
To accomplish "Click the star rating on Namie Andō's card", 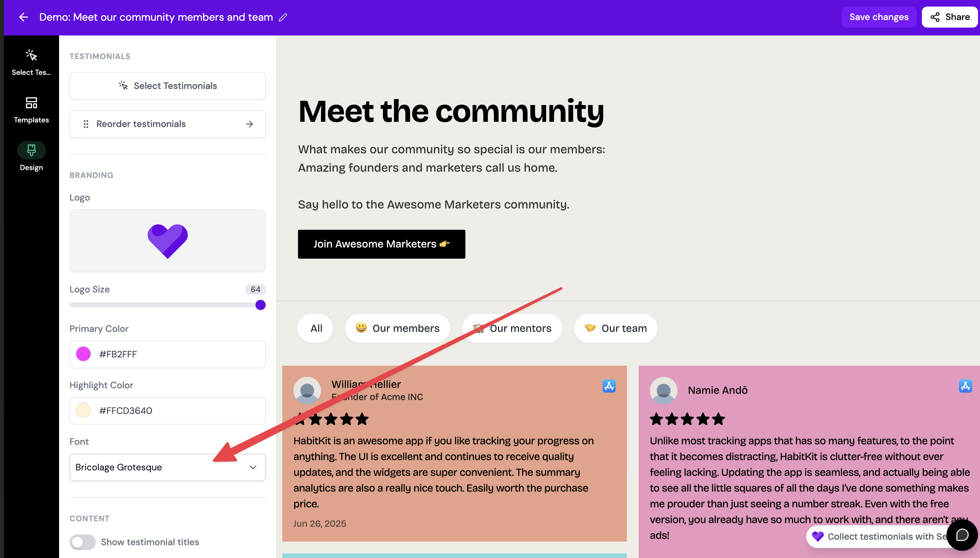I will pos(687,419).
